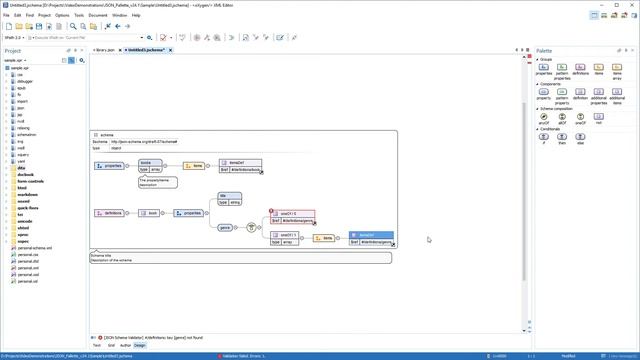The image size is (640, 360).
Task: Add a 'properties' group from Palette
Action: pos(544,69)
